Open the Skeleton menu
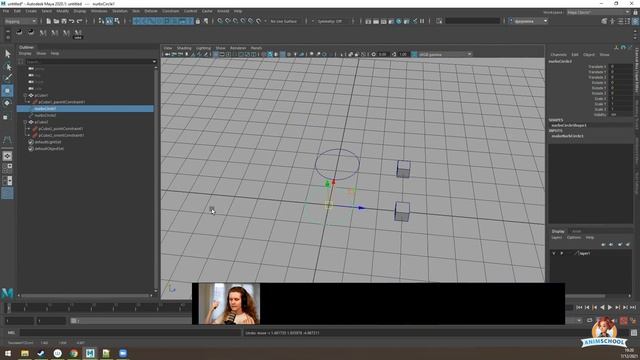The height and width of the screenshot is (360, 640). (x=120, y=11)
